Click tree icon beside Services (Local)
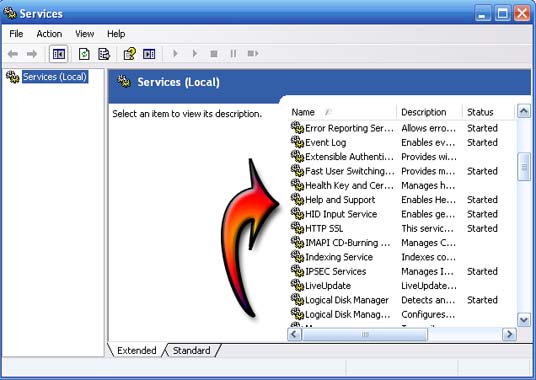This screenshot has width=536, height=380. [13, 77]
